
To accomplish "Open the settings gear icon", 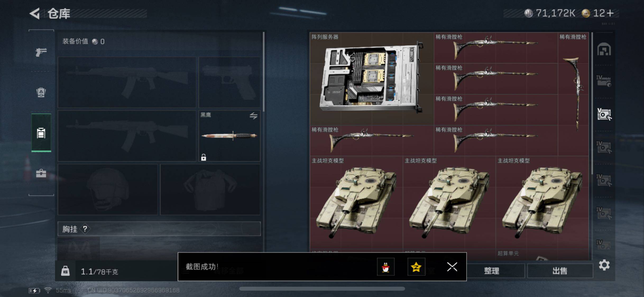I will [x=604, y=265].
